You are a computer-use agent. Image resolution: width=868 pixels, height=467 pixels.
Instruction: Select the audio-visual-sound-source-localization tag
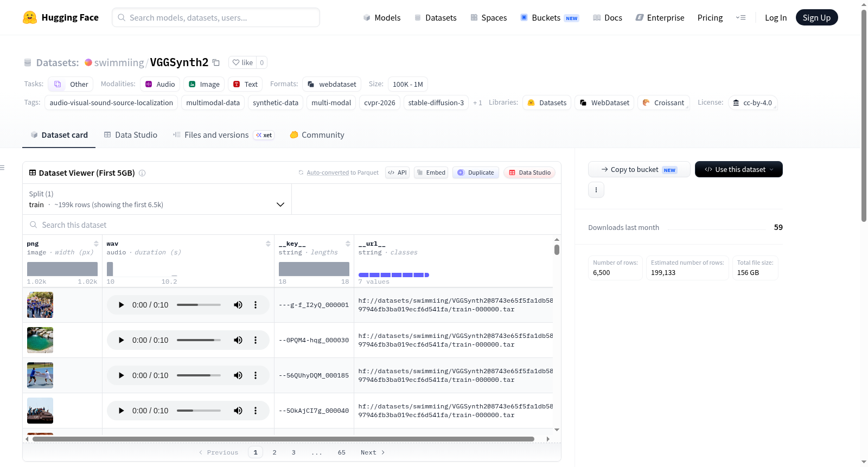(x=111, y=103)
